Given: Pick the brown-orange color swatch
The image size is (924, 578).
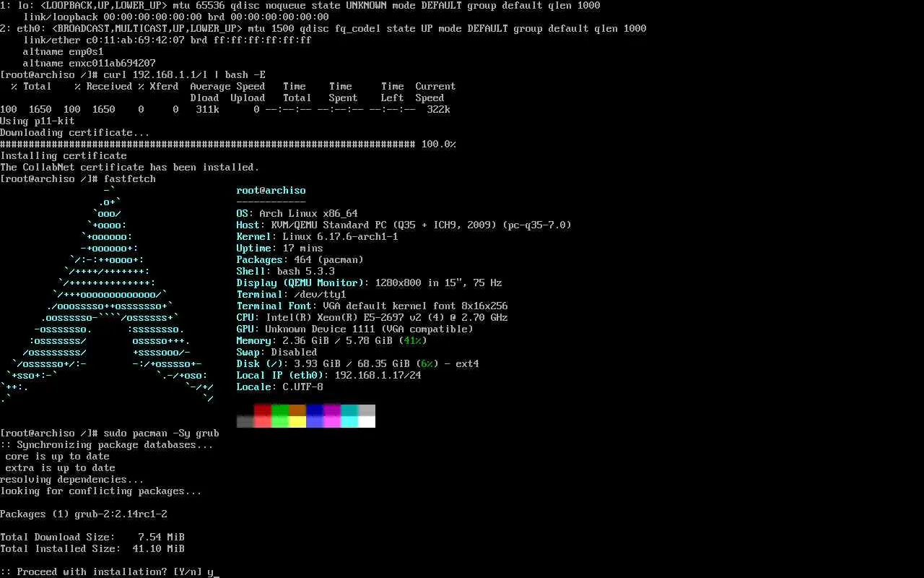Looking at the screenshot, I should (x=297, y=410).
